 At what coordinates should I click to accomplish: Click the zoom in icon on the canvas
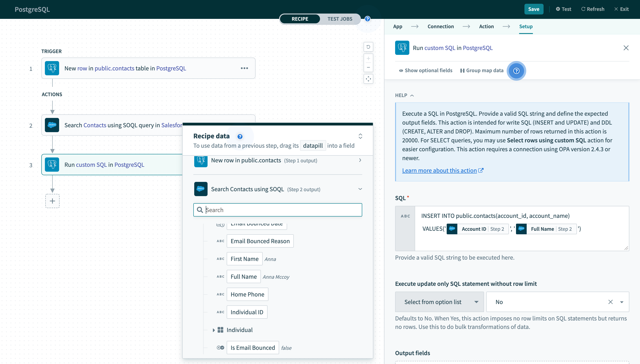[368, 58]
